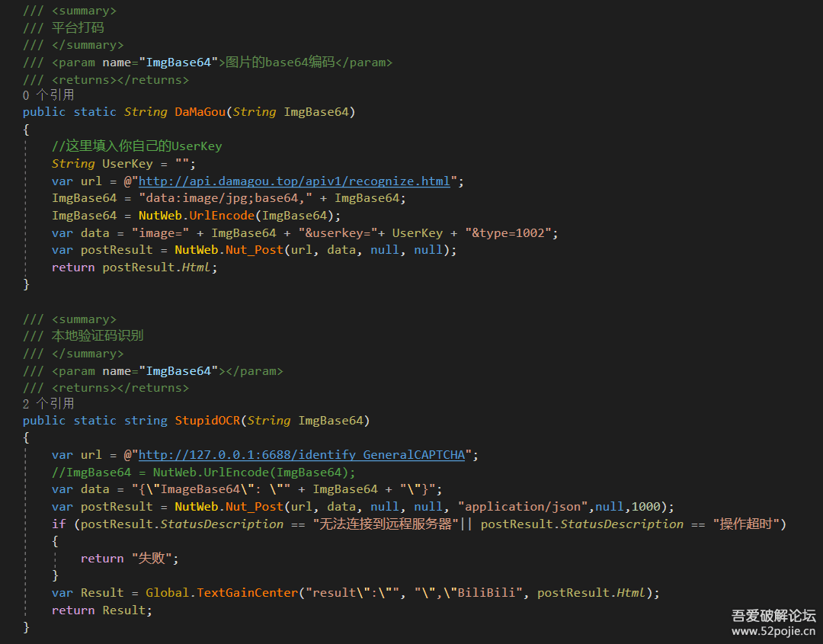Click the Nut_Post call with application/json
823x644 pixels.
point(255,507)
